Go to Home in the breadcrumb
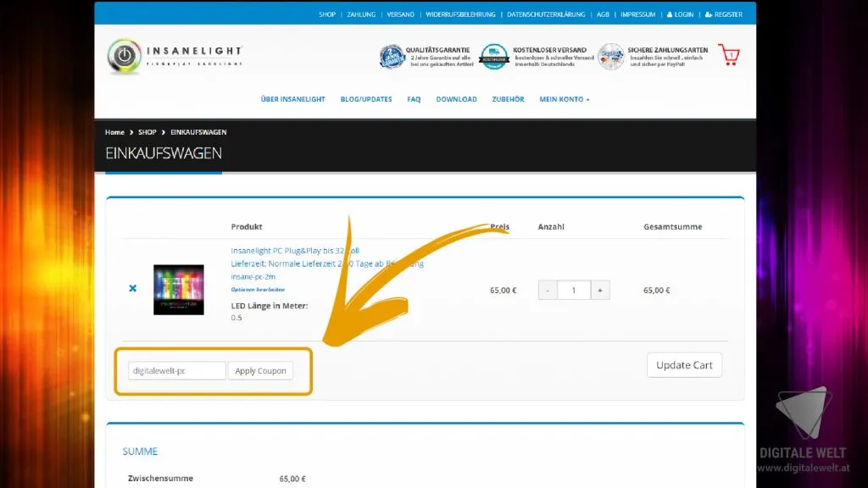The image size is (868, 488). click(114, 132)
